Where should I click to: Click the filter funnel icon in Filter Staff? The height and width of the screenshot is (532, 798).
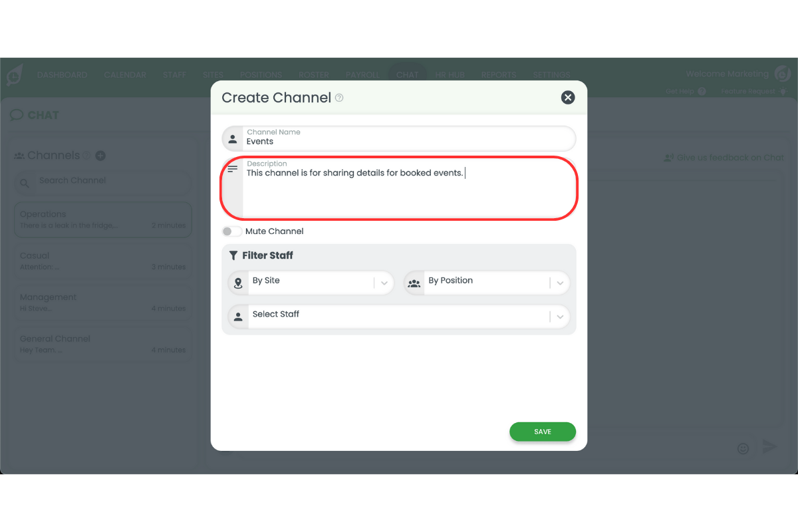point(233,255)
